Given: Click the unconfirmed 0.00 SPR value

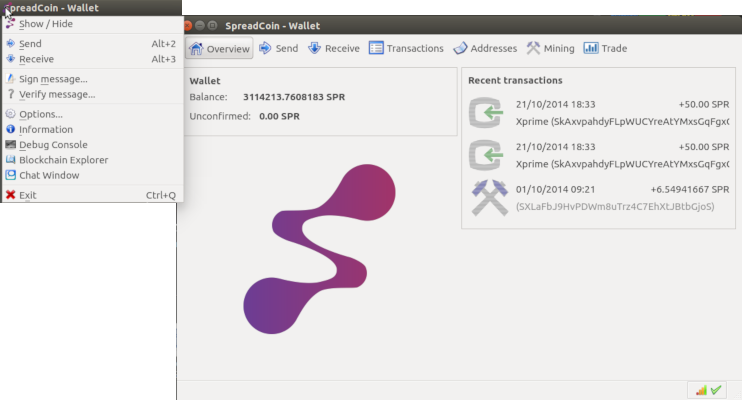Looking at the screenshot, I should click(x=279, y=116).
